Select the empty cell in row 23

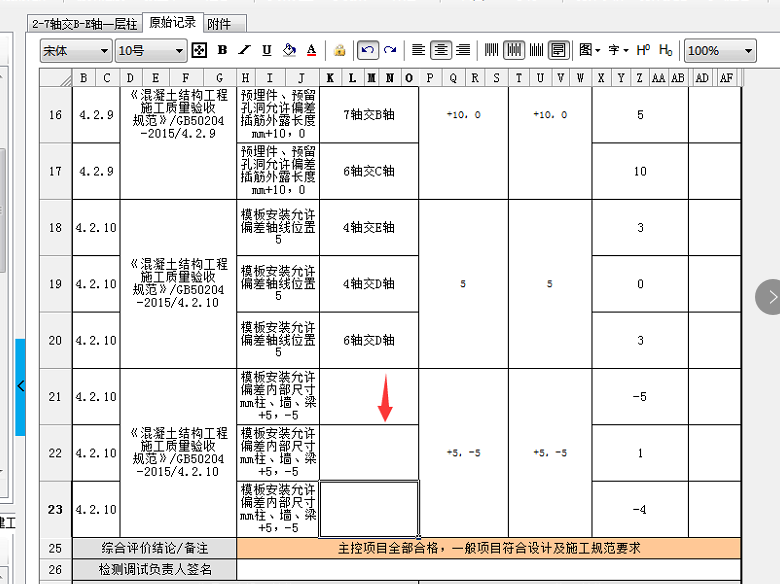tap(368, 509)
